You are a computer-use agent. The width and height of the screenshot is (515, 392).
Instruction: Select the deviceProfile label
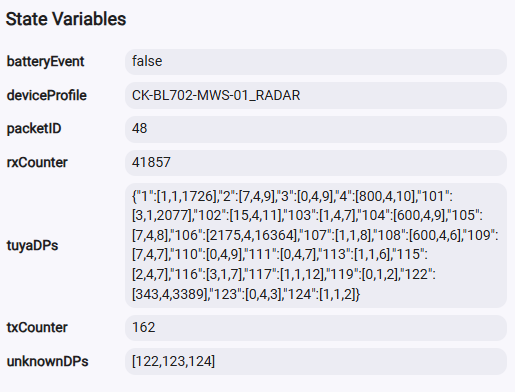47,96
